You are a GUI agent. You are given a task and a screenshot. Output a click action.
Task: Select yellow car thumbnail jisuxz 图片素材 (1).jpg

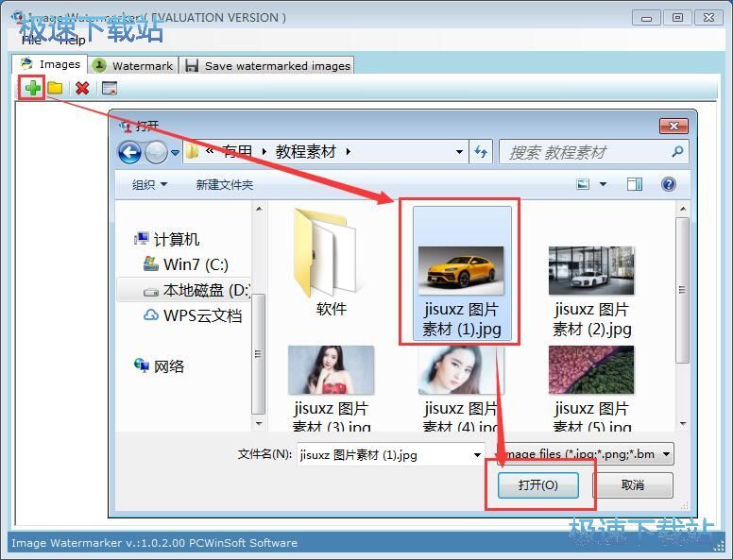461,272
